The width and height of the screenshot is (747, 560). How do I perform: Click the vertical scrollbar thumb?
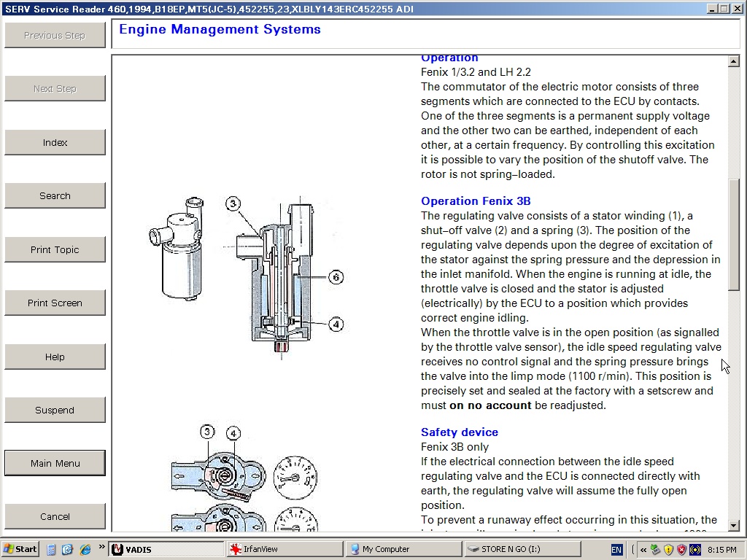(x=733, y=234)
